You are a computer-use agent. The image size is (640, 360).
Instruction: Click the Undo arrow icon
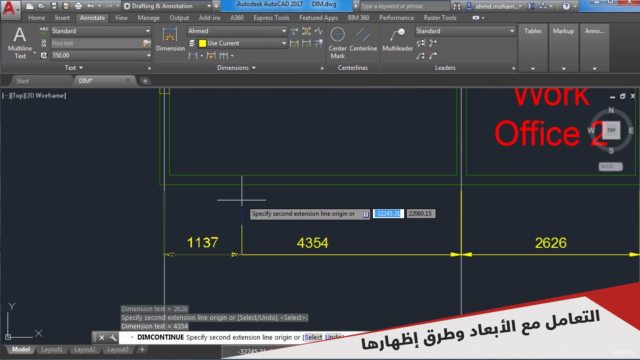[x=91, y=6]
